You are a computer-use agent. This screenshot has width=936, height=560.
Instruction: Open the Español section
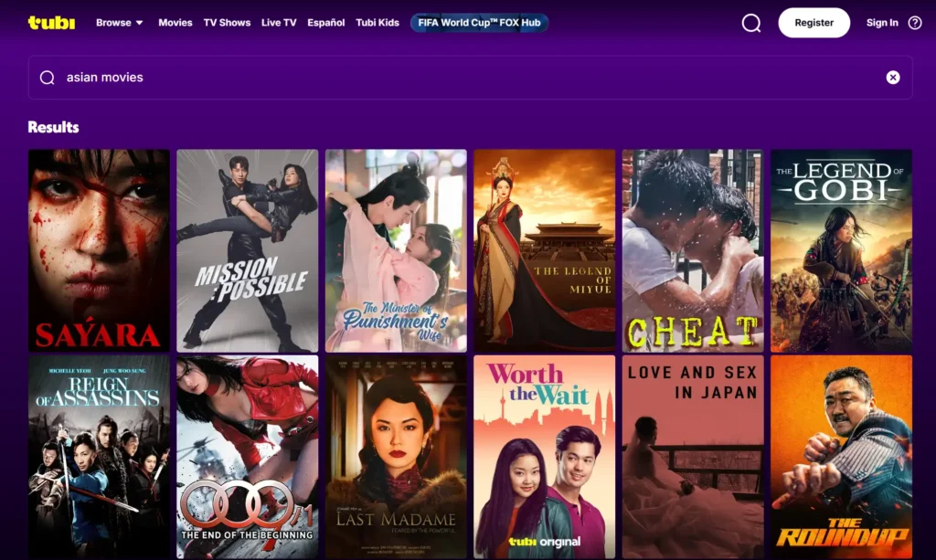(326, 23)
